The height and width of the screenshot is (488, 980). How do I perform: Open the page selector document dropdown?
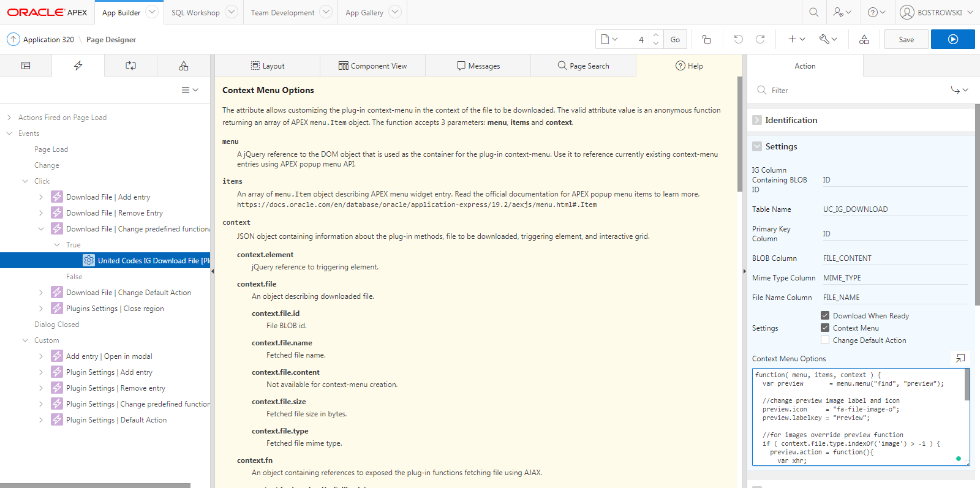(x=609, y=39)
